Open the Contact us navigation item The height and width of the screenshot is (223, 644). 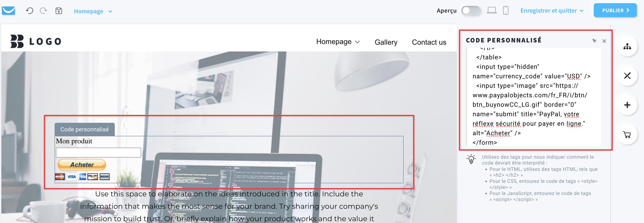[429, 42]
